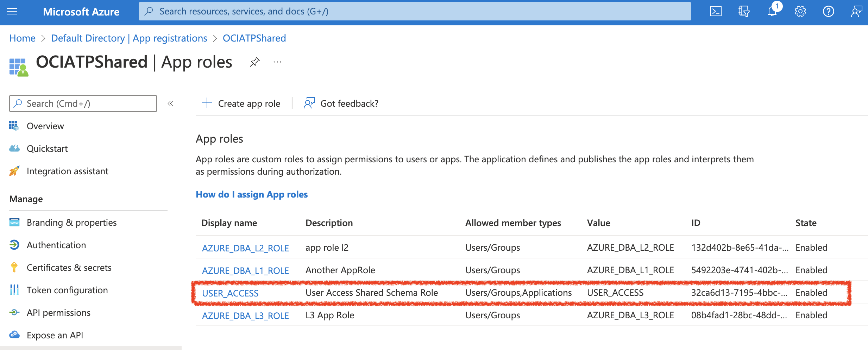Click Got feedback? button
The width and height of the screenshot is (868, 350).
coord(341,104)
